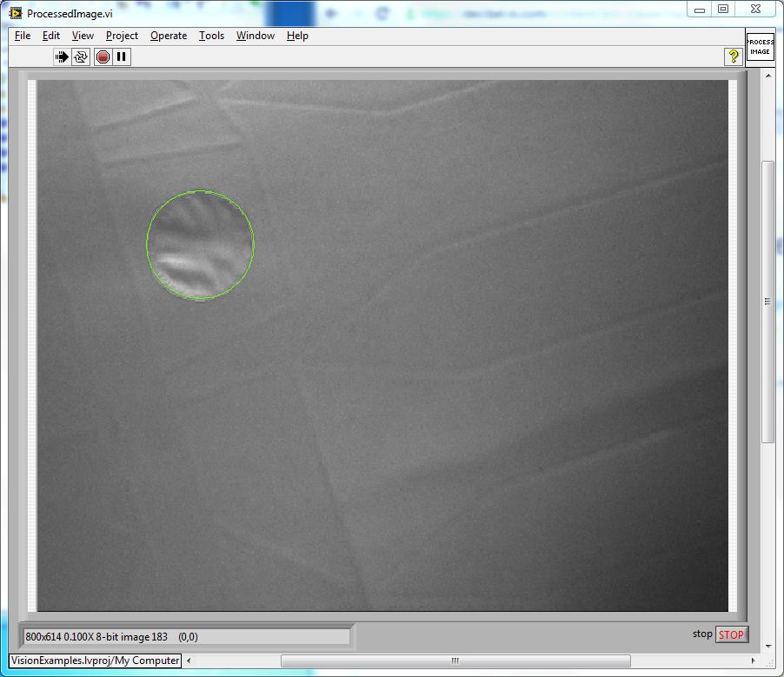Screen dimensions: 784x677
Task: Click the horizontal scrollbar thumb
Action: click(x=455, y=660)
